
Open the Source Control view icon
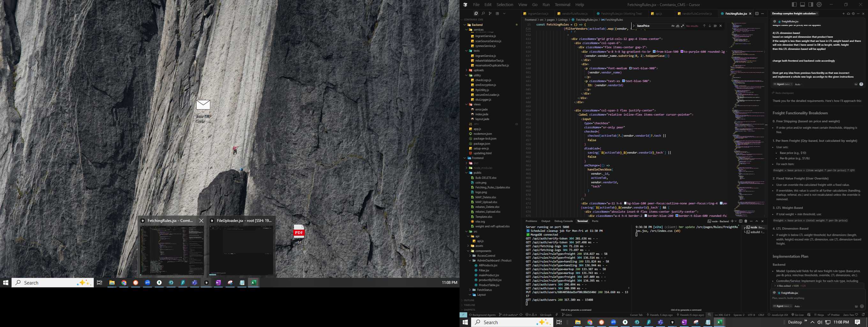[490, 13]
